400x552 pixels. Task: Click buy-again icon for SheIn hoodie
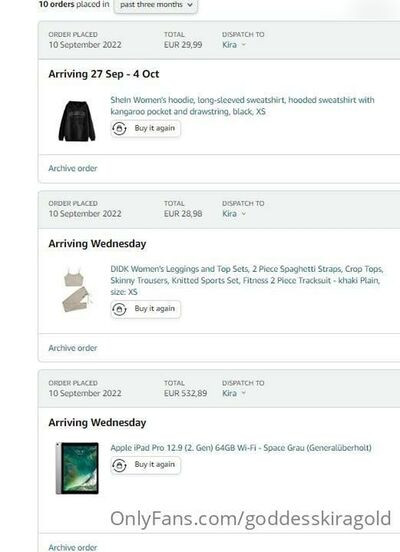119,128
